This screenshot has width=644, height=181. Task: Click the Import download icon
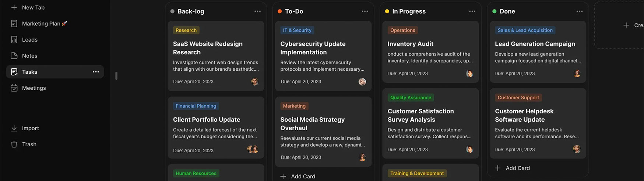click(x=14, y=128)
